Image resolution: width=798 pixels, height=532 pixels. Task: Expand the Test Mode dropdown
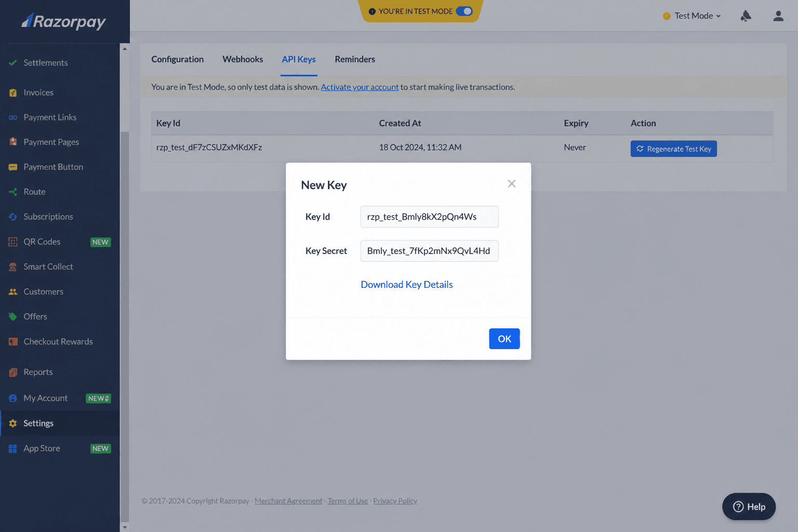pyautogui.click(x=693, y=16)
